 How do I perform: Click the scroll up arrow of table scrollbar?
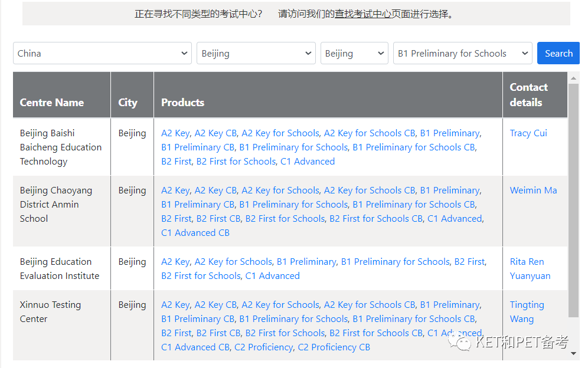(x=573, y=78)
